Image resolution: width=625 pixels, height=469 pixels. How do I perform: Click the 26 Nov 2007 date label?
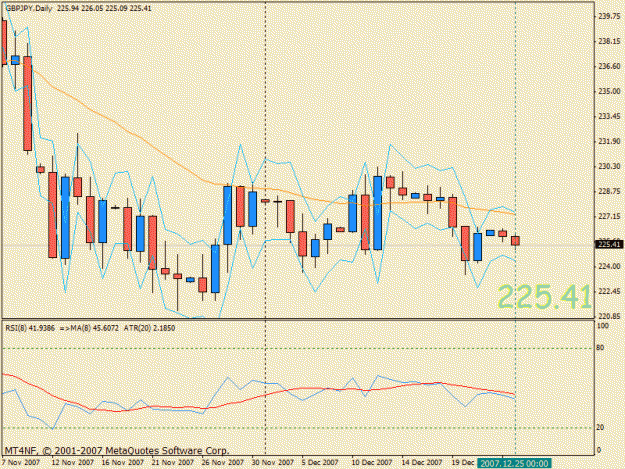[222, 463]
